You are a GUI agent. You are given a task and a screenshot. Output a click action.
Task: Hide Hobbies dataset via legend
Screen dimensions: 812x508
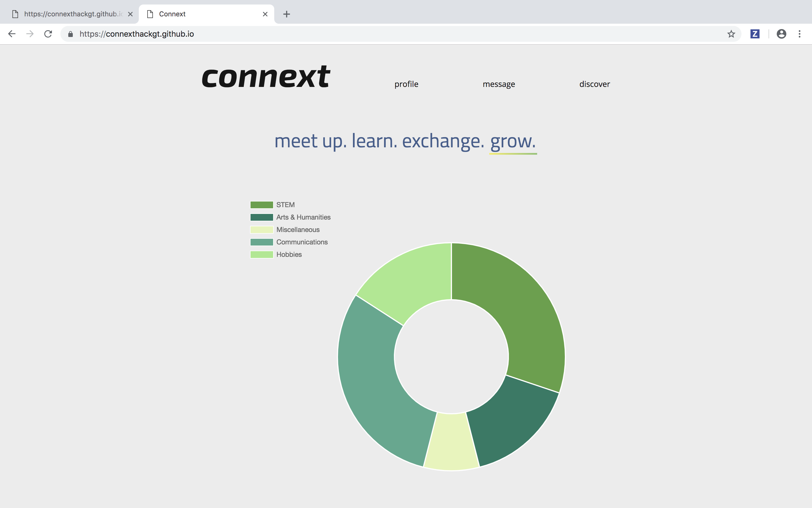[x=288, y=254]
